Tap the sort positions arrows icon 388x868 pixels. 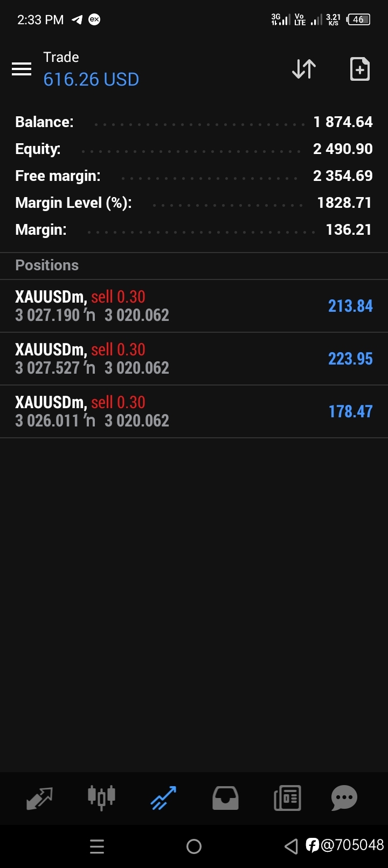click(x=304, y=69)
